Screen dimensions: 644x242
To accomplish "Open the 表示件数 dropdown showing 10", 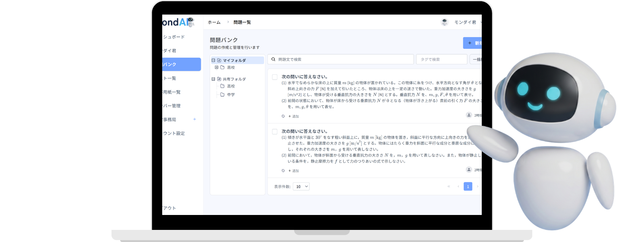I will [301, 186].
